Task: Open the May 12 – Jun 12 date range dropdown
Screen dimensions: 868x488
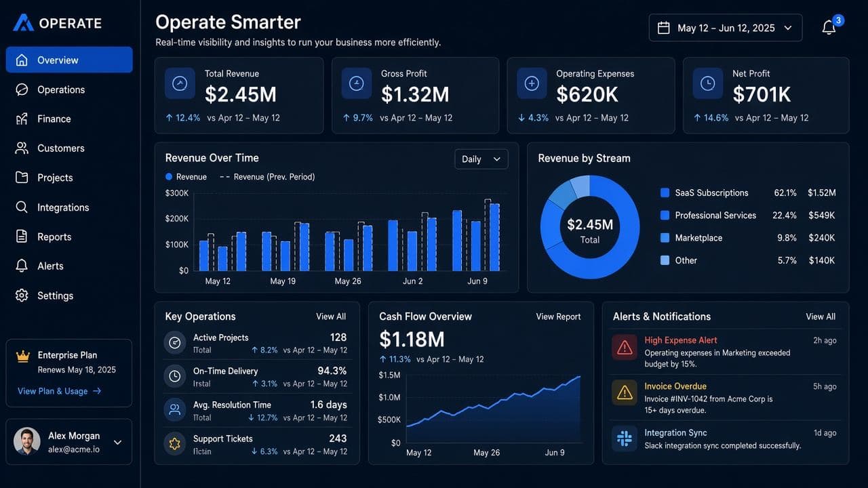Action: [726, 28]
